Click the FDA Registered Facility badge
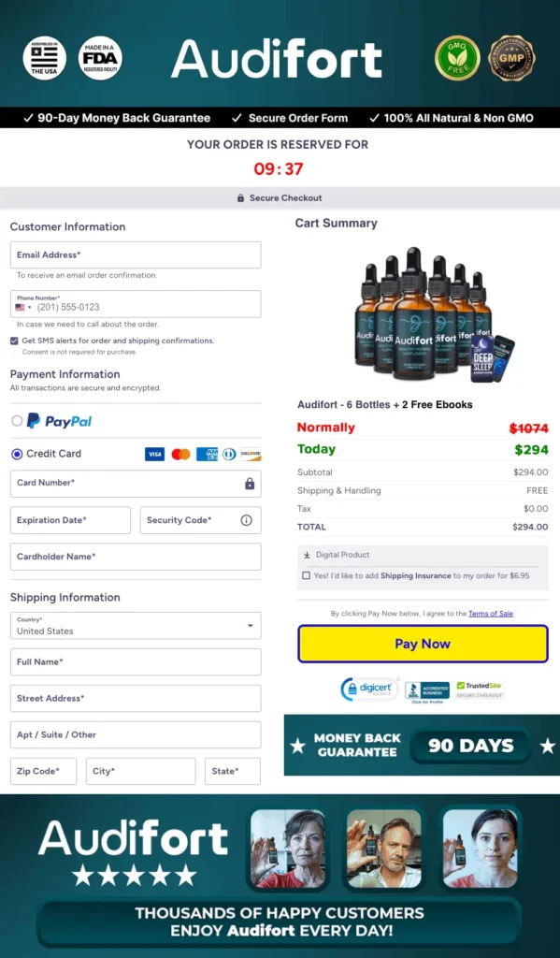560x958 pixels. pyautogui.click(x=99, y=57)
